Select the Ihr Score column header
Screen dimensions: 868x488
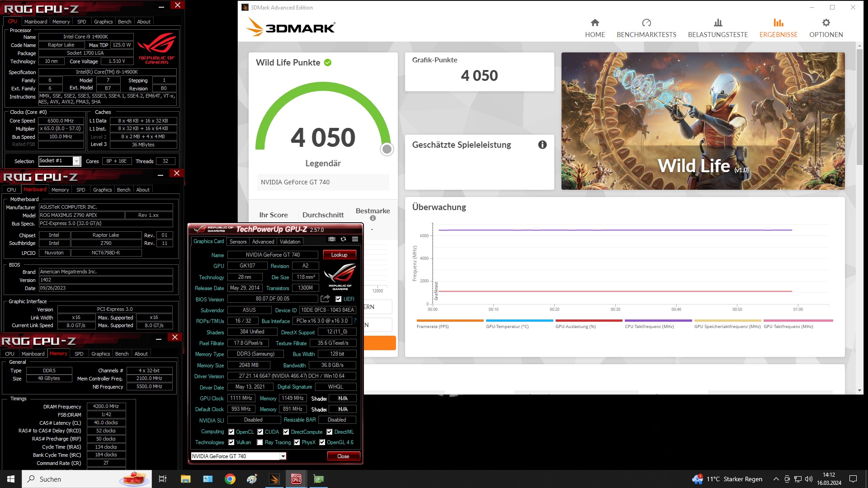point(274,215)
